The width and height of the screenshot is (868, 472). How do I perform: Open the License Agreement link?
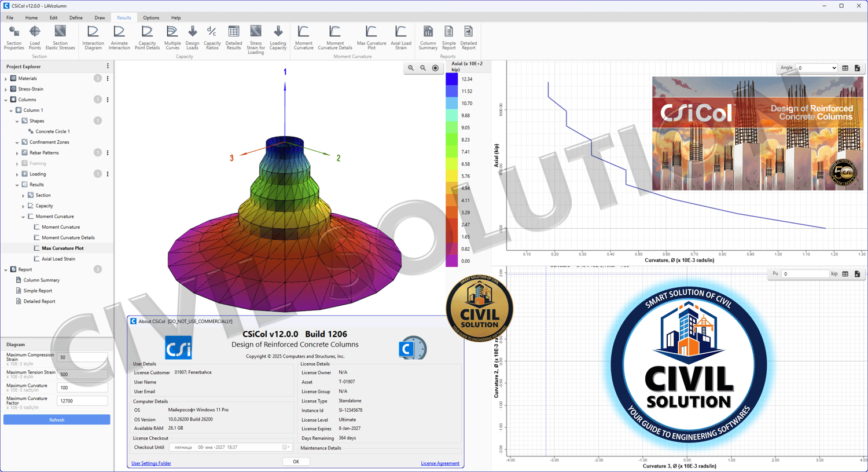pos(440,463)
